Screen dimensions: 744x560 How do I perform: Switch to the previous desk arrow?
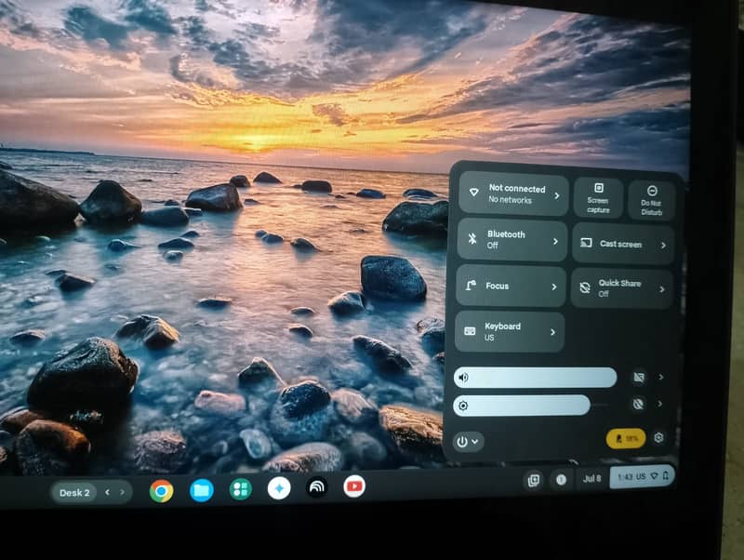(x=108, y=492)
